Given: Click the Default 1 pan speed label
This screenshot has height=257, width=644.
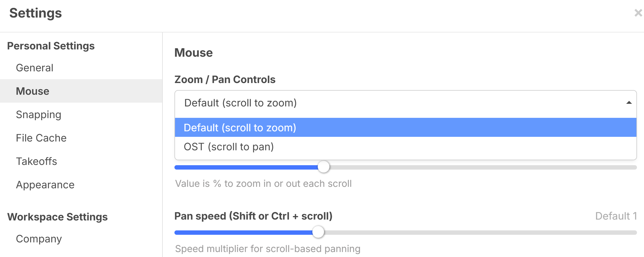Looking at the screenshot, I should point(616,216).
